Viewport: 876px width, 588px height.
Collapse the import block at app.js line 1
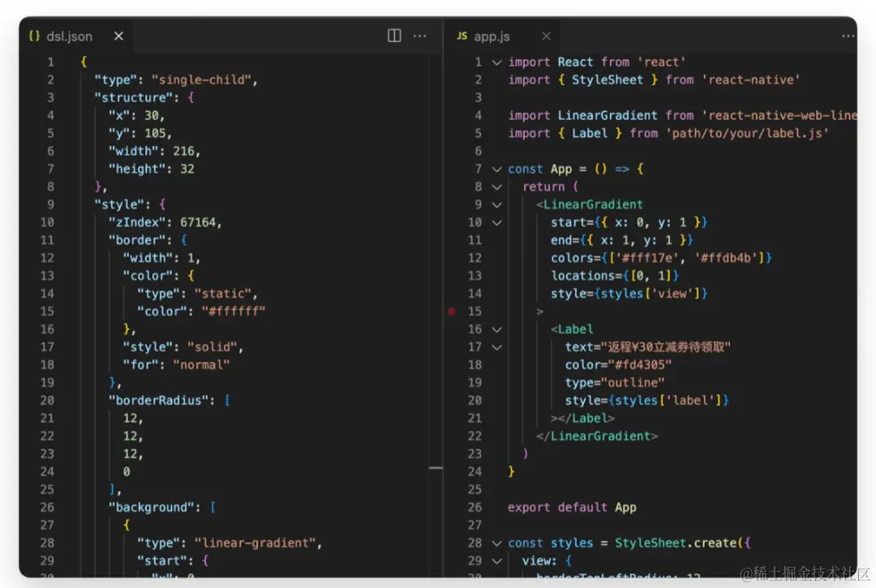pos(496,62)
